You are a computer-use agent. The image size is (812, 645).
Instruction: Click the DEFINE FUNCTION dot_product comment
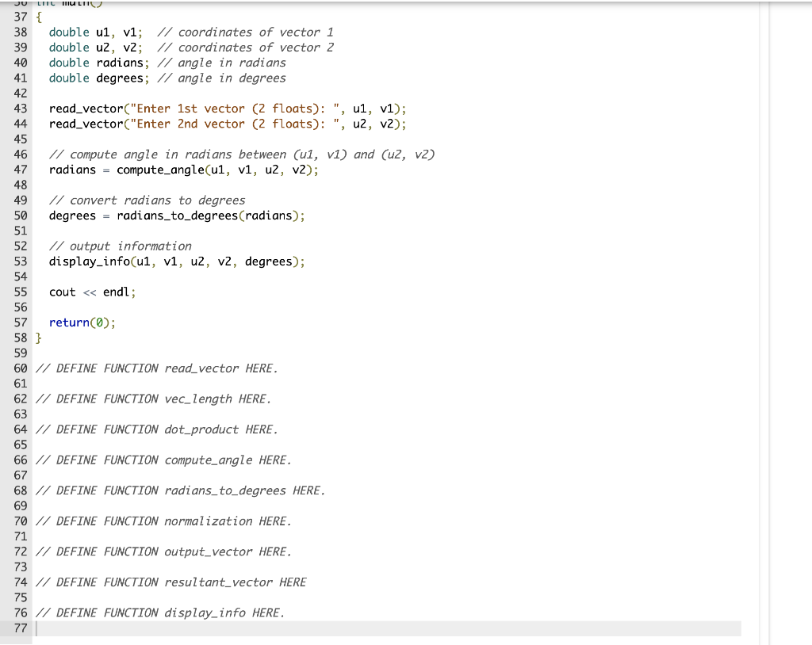coord(155,429)
